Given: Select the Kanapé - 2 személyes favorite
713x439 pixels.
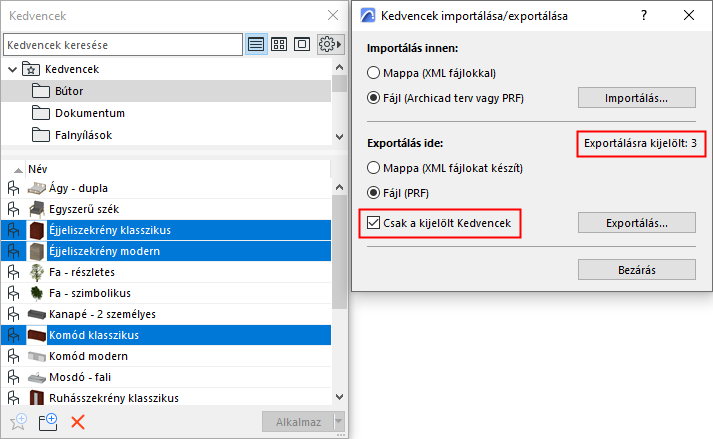Looking at the screenshot, I should [x=99, y=314].
